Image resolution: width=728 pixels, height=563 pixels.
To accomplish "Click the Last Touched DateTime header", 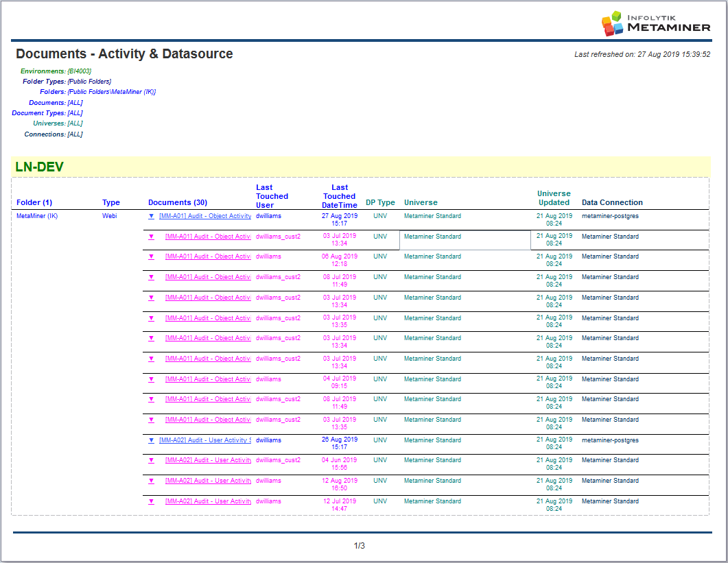I will click(340, 196).
